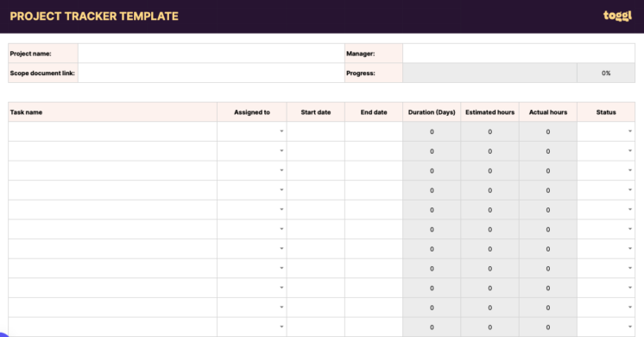Expand the Status dropdown in the fifth task row
The height and width of the screenshot is (337, 644).
click(x=630, y=210)
